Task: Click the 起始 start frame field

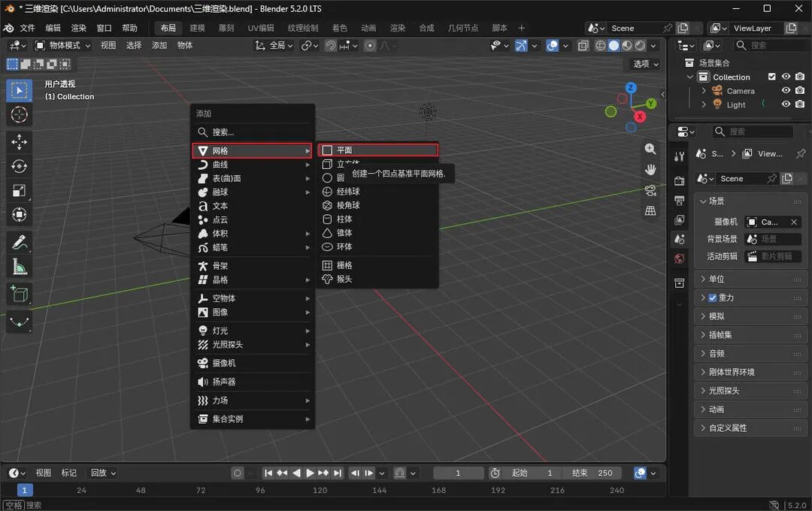Action: click(532, 473)
